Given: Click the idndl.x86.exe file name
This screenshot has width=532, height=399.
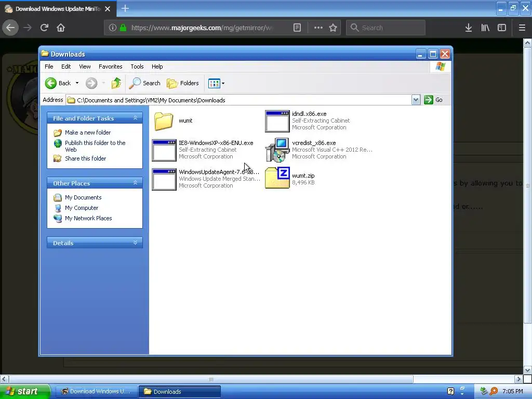Looking at the screenshot, I should pos(309,114).
